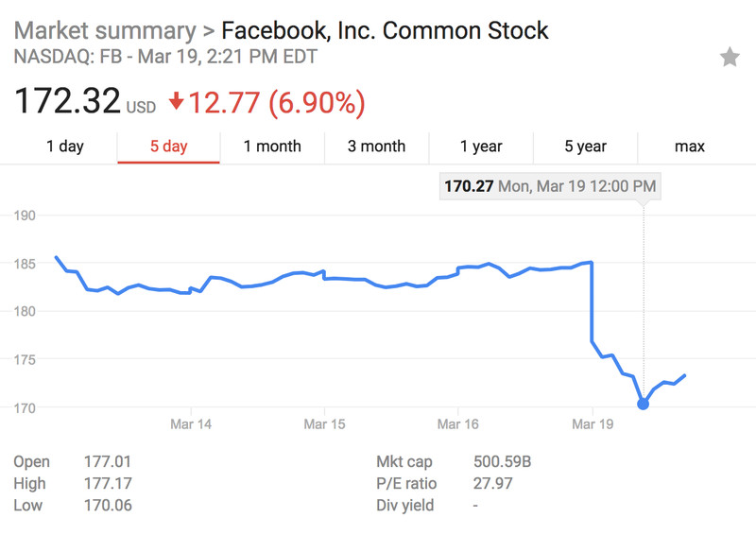Click the star icon to follow stock
Image resolution: width=756 pixels, height=535 pixels.
730,58
